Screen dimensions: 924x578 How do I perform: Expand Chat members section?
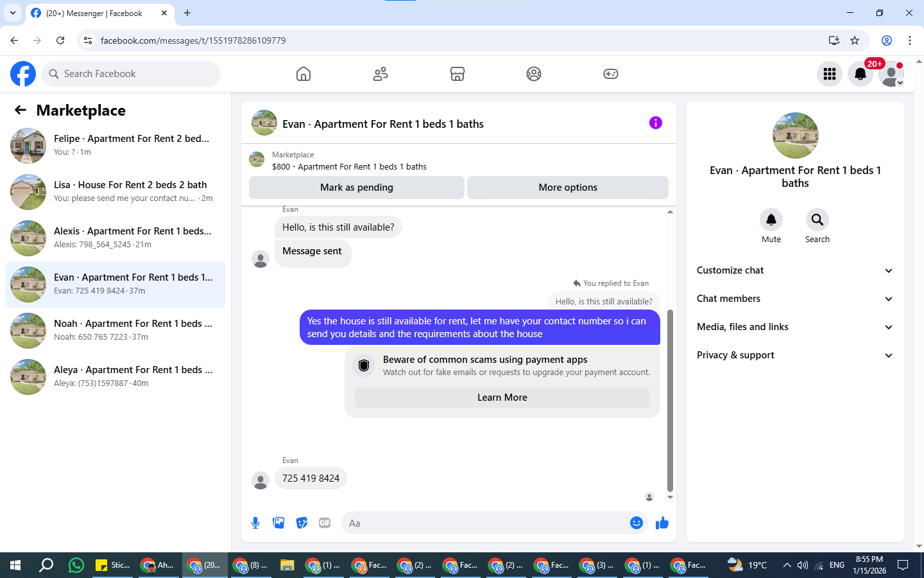(795, 299)
